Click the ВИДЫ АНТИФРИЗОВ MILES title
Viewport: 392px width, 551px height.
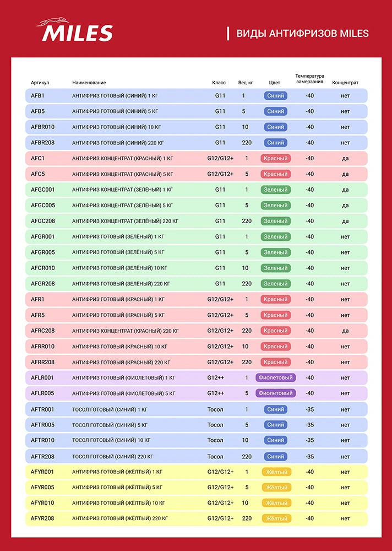tap(302, 34)
